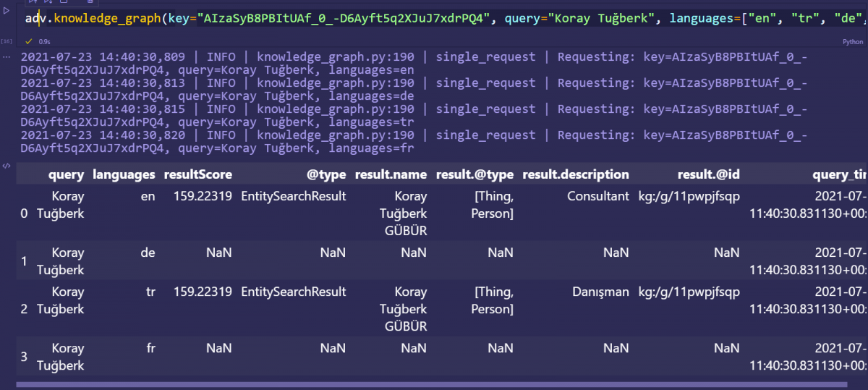The height and width of the screenshot is (390, 868).
Task: Click resultScore 159.22319 in row 2
Action: 203,292
